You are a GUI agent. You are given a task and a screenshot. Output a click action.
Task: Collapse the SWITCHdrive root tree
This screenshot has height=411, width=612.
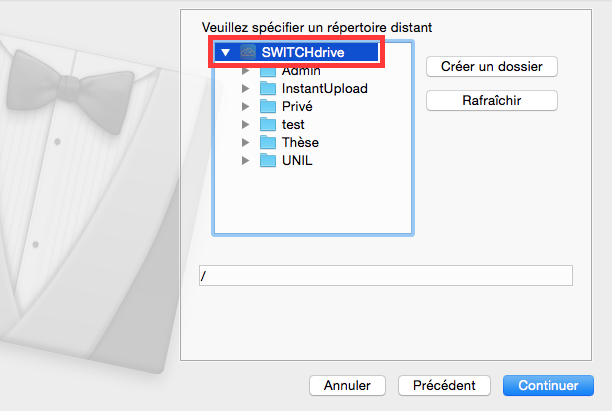click(x=226, y=52)
